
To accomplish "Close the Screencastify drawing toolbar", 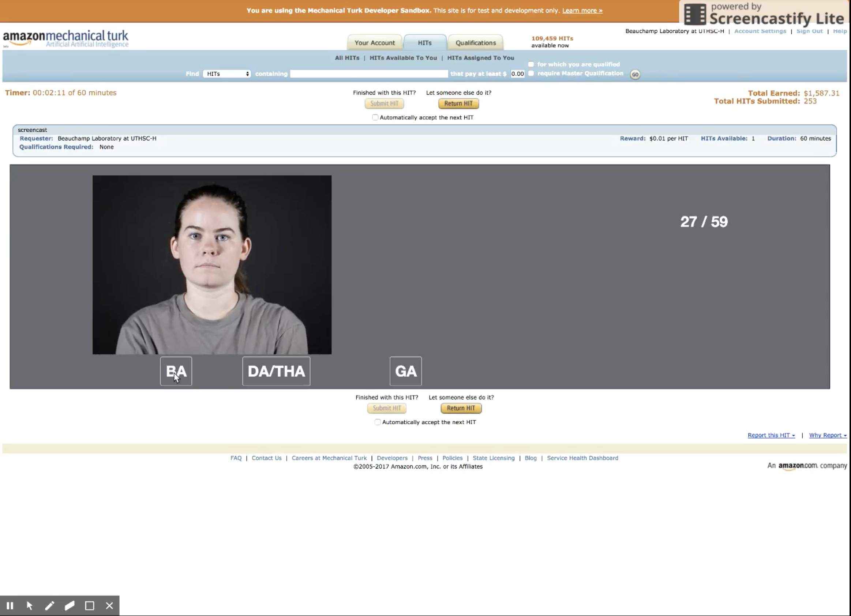I will click(109, 605).
